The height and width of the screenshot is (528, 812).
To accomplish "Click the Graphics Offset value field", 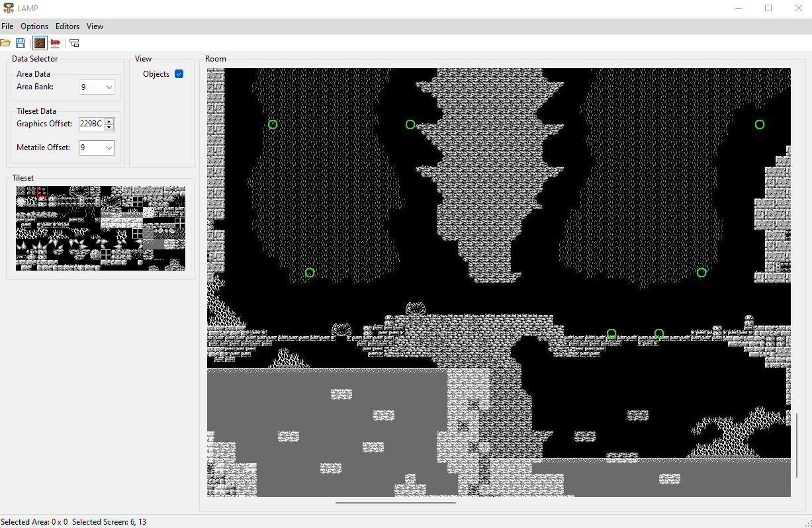I will (91, 124).
